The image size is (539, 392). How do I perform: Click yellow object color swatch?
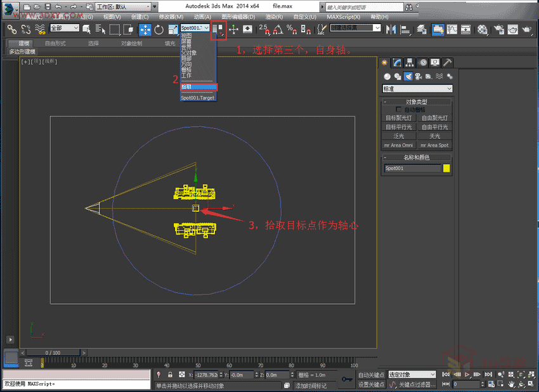coord(446,169)
